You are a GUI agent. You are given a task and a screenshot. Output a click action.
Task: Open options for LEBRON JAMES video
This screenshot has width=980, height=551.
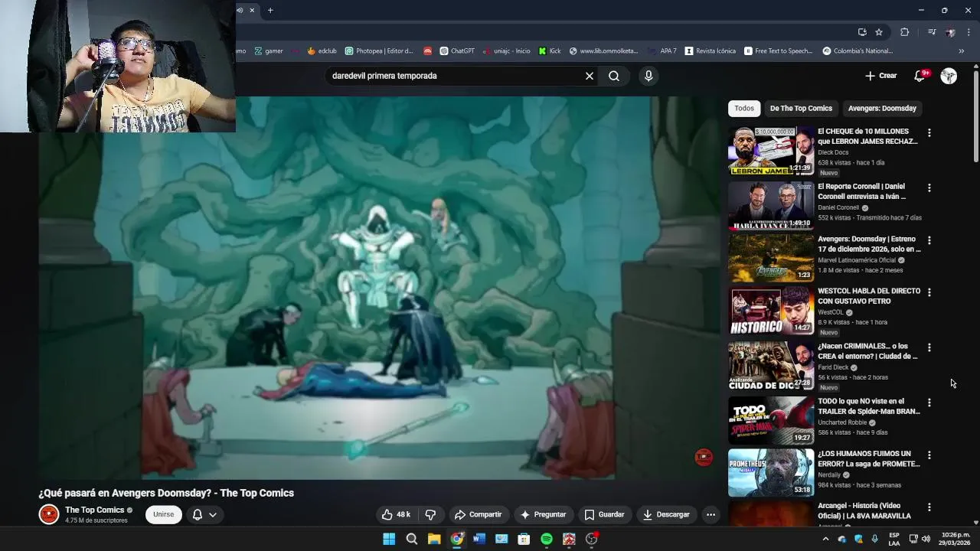tap(929, 133)
